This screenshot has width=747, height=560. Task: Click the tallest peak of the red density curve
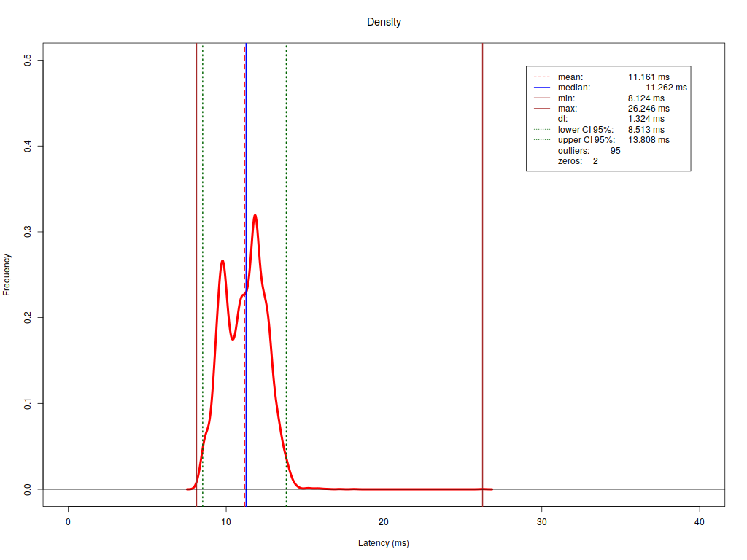pos(255,215)
